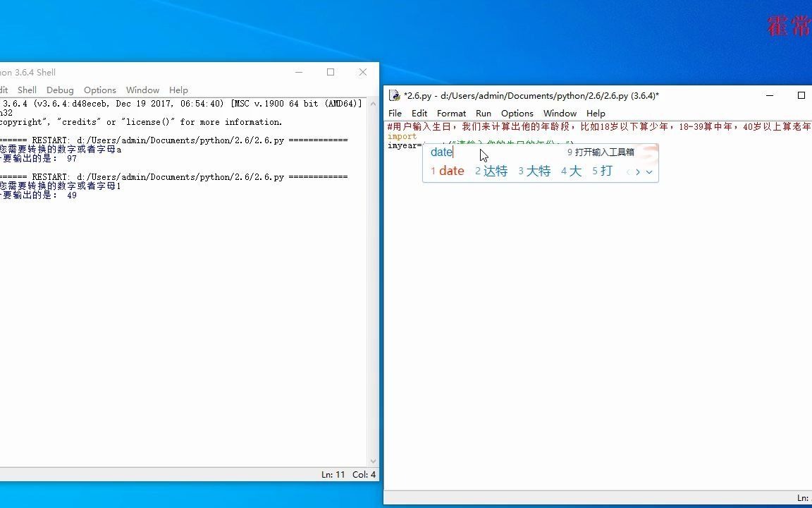Screen dimensions: 812x508
Task: Click inside the IME composition field showing 'date'
Action: [441, 152]
